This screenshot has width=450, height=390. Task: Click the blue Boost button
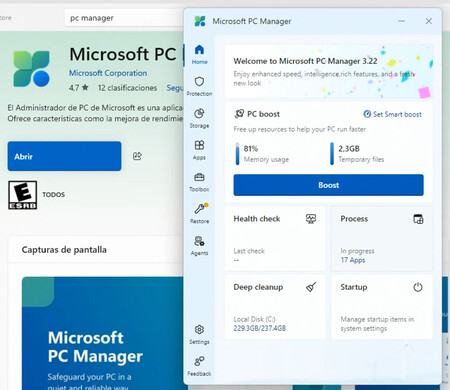[328, 185]
